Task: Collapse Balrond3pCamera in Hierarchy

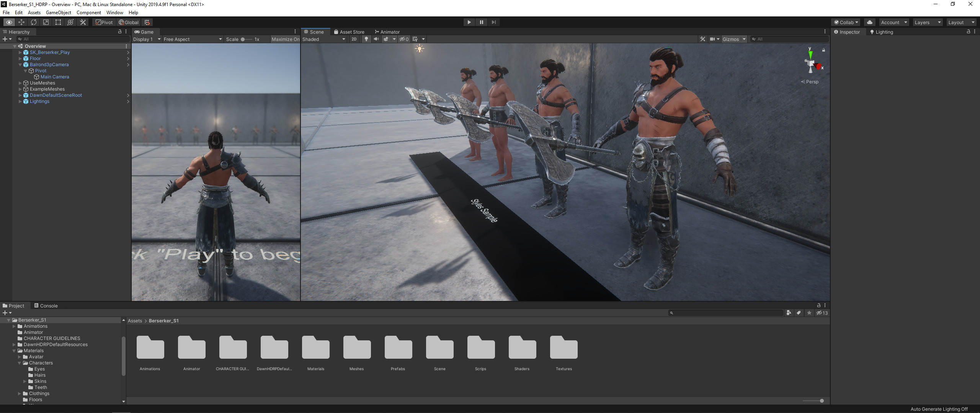Action: pos(20,65)
